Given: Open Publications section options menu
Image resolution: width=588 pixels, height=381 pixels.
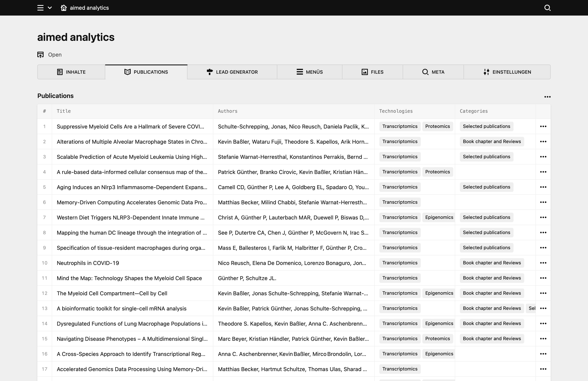Looking at the screenshot, I should (547, 97).
